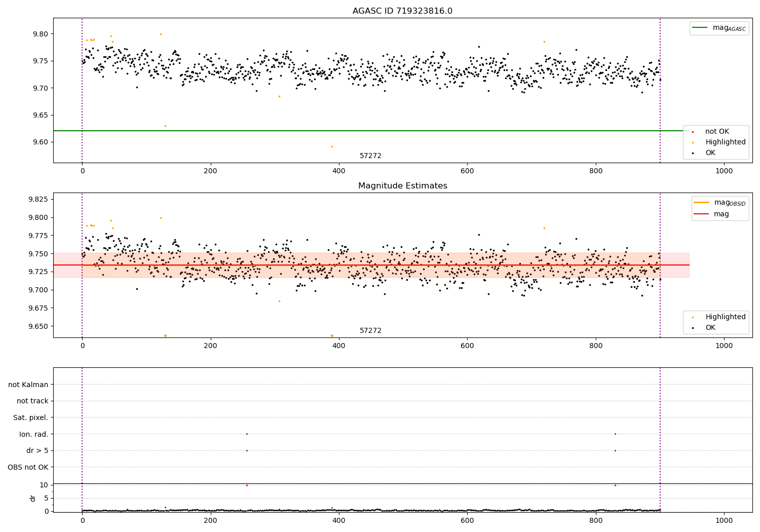
Task: Click the 'Sat. pixel.' row label
Action: pos(31,417)
